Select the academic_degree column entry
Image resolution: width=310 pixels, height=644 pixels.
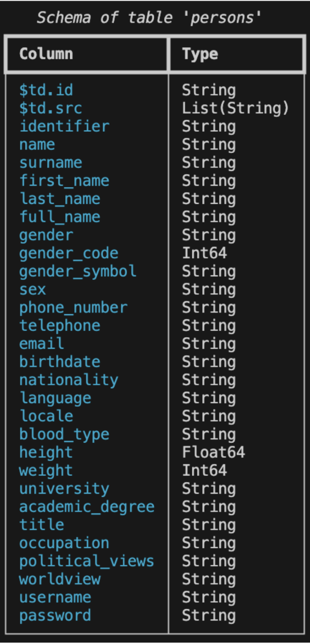(87, 507)
